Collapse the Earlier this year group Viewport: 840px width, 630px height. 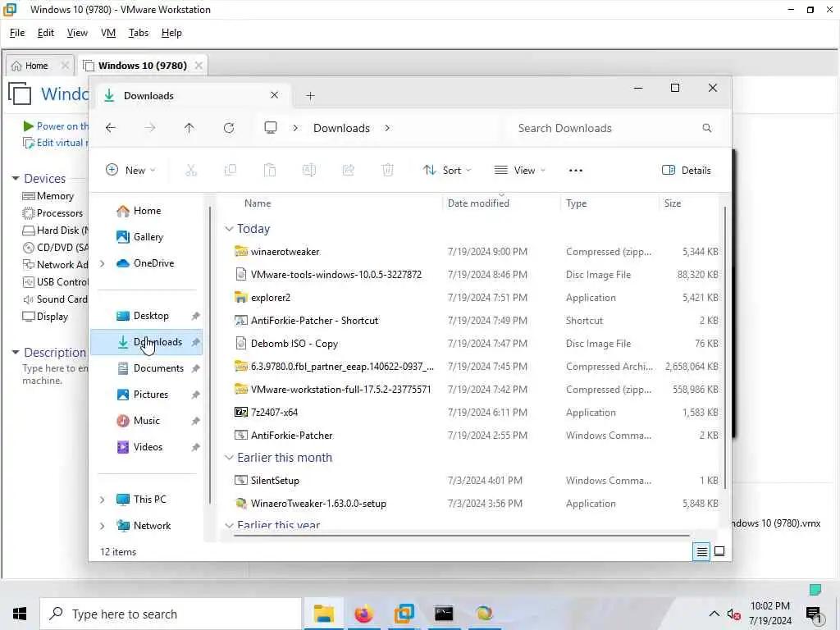(x=229, y=525)
